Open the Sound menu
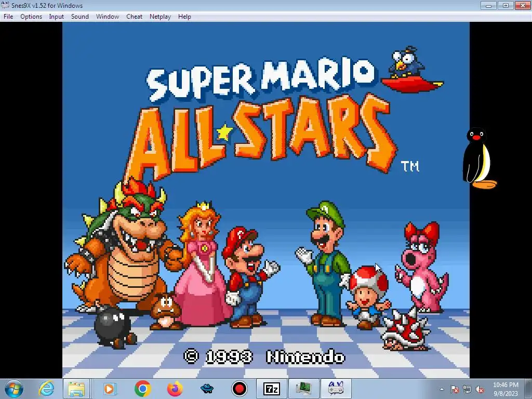Viewport: 532px width, 399px height. pyautogui.click(x=79, y=17)
